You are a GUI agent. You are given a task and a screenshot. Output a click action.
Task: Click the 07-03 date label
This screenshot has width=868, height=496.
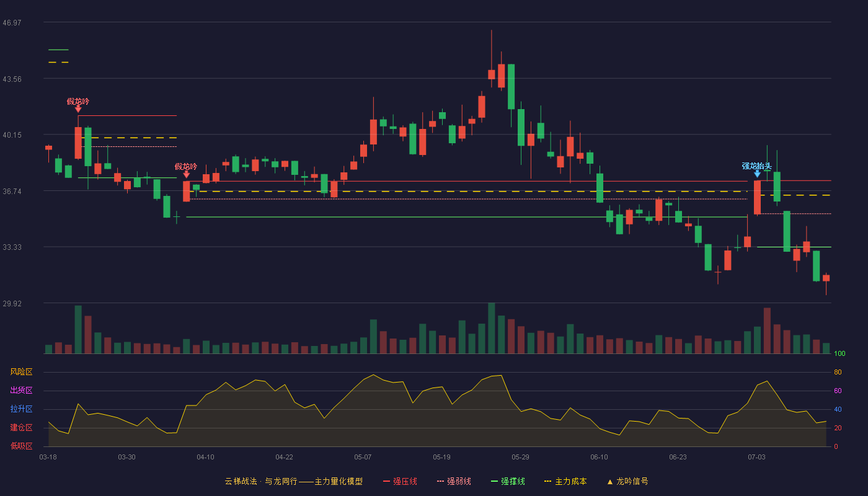756,457
